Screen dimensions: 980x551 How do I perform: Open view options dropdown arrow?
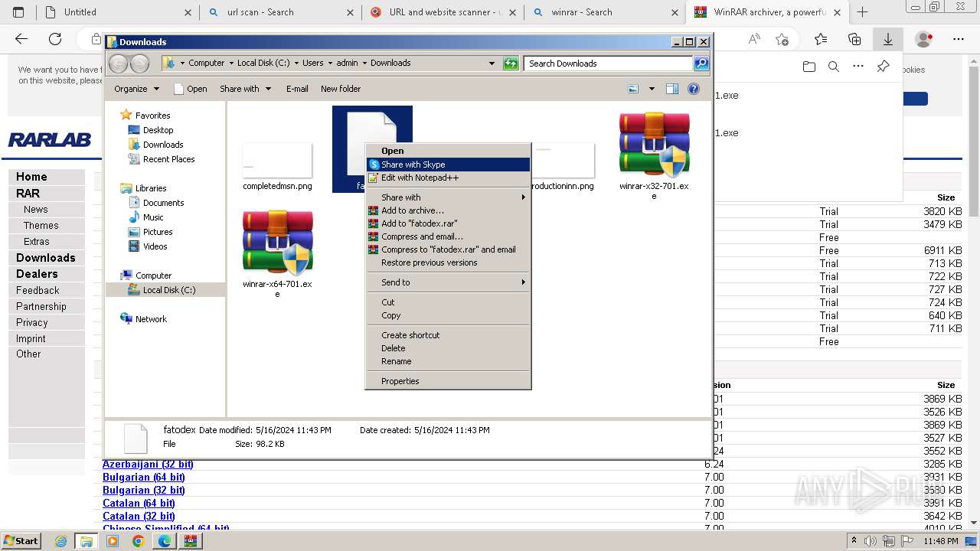pyautogui.click(x=652, y=89)
